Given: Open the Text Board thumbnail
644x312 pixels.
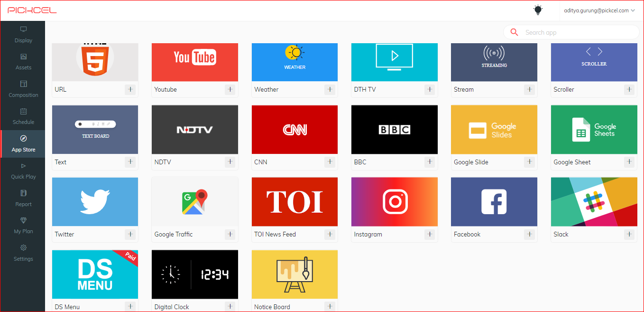Looking at the screenshot, I should point(95,130).
